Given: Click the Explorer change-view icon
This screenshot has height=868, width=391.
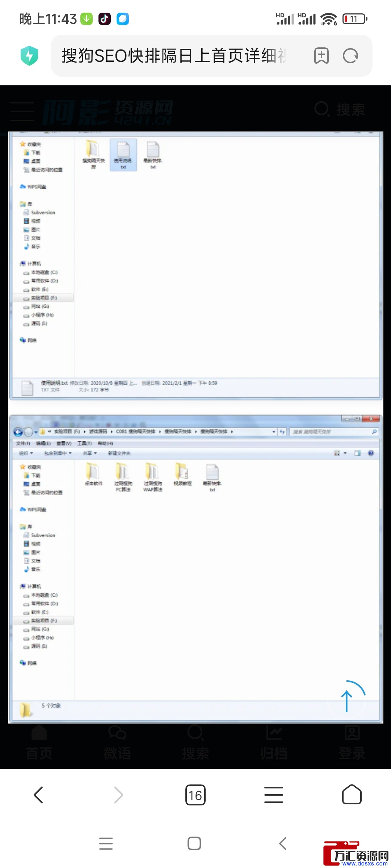Looking at the screenshot, I should [337, 453].
